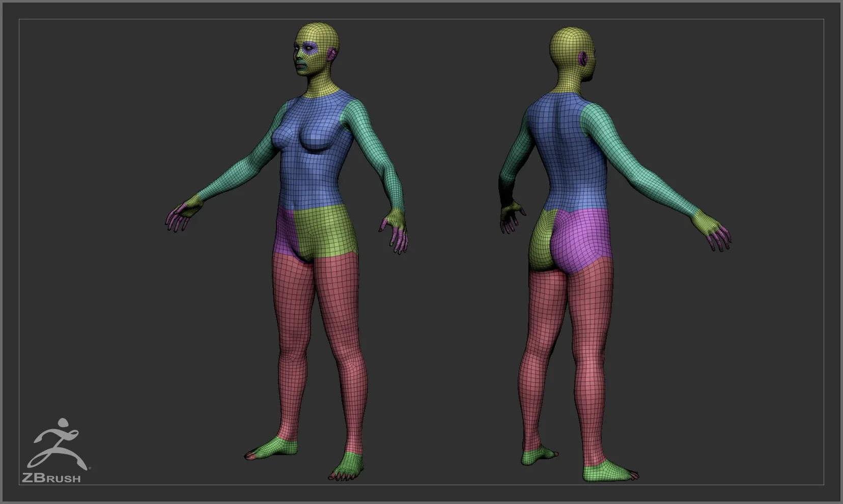Select the front-view female body model
This screenshot has height=504, width=843.
click(288, 252)
